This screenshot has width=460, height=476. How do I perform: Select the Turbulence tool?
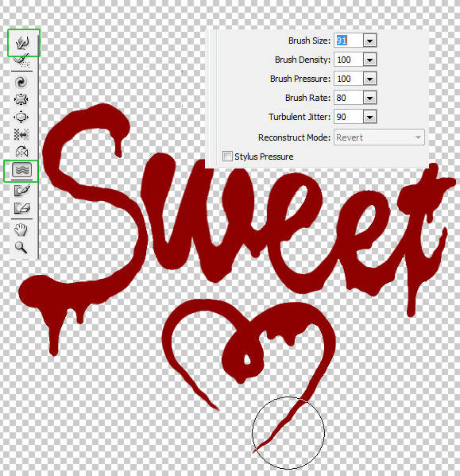[21, 170]
